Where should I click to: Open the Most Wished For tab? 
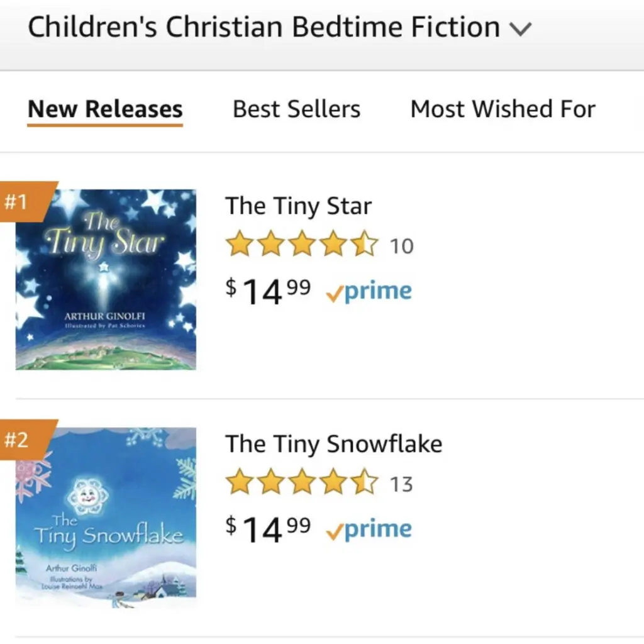click(x=502, y=109)
